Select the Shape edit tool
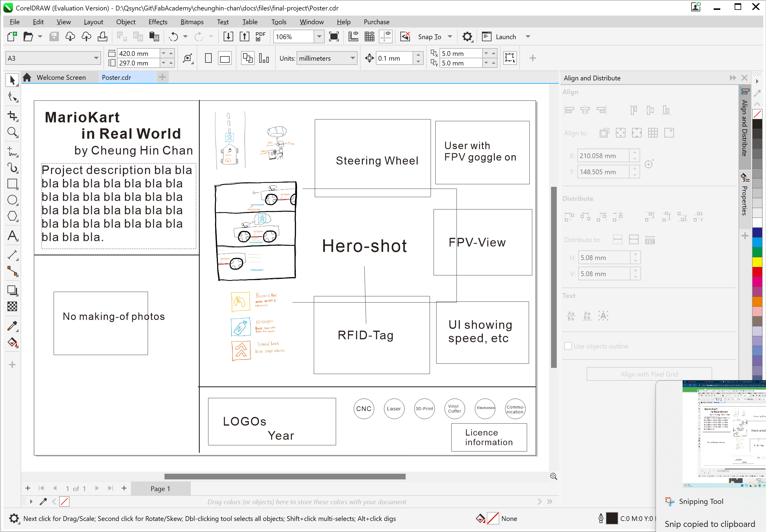This screenshot has height=532, width=766. (x=12, y=97)
